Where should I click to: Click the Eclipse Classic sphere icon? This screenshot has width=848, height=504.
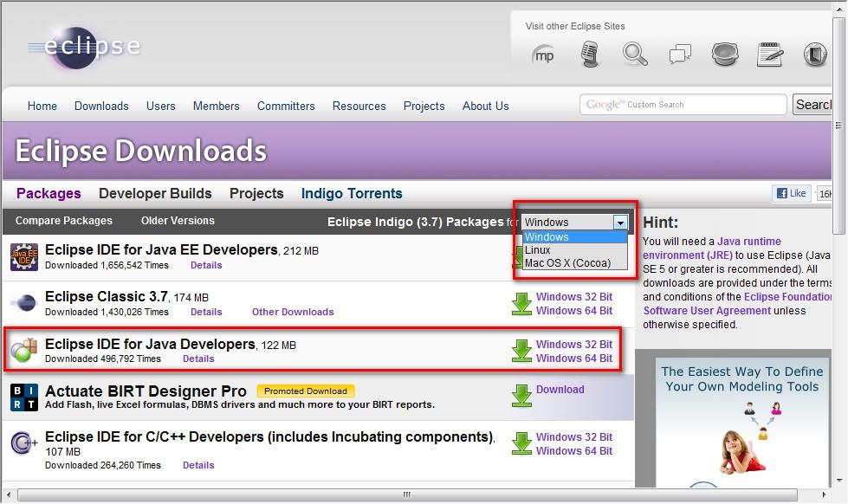pos(23,303)
